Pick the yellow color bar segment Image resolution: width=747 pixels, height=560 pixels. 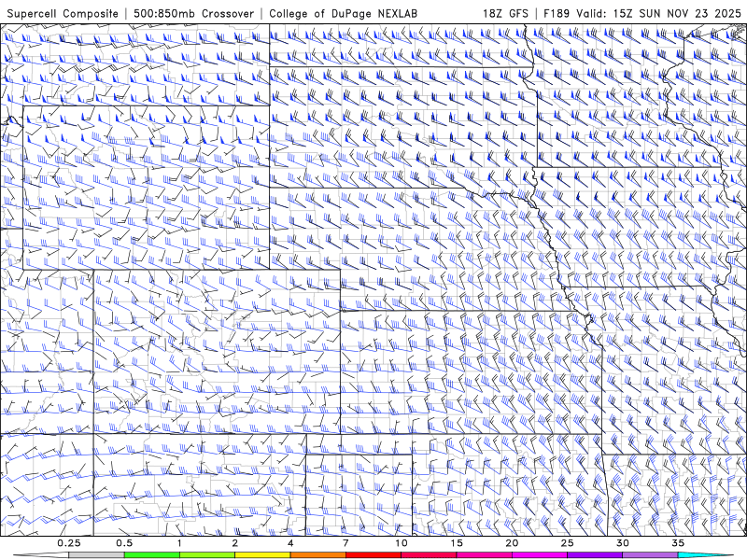click(x=262, y=555)
